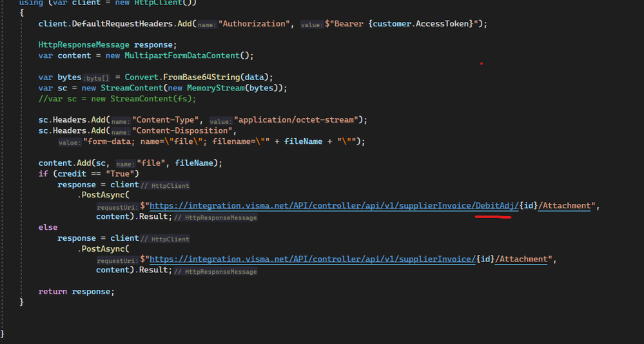Click the {id} placeholder in DebitAdj URL

[x=529, y=206]
